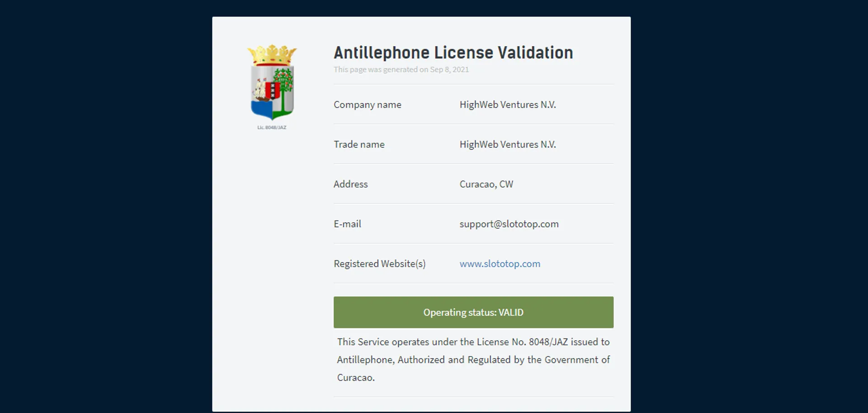This screenshot has width=868, height=413.
Task: Click the License No. 8048/JAZ description paragraph
Action: 473,360
